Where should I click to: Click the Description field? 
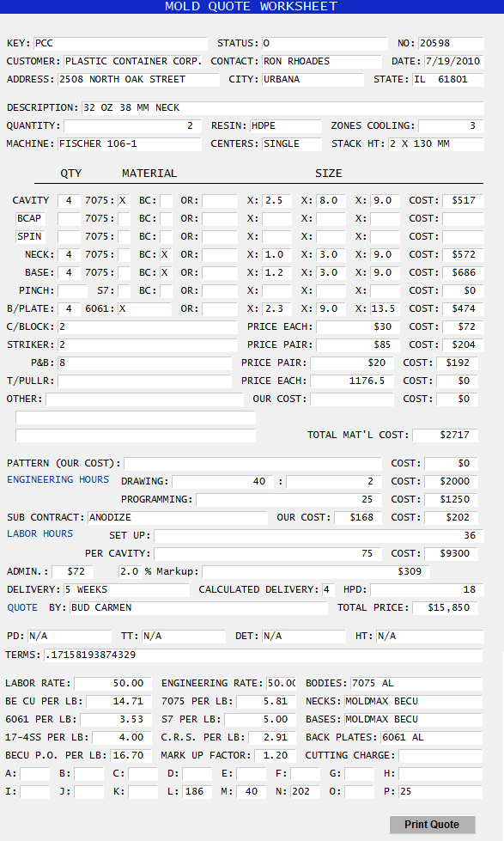coord(282,107)
